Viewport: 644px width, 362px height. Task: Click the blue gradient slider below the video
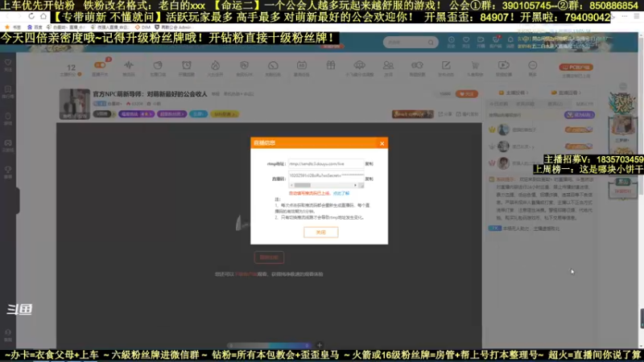270,346
